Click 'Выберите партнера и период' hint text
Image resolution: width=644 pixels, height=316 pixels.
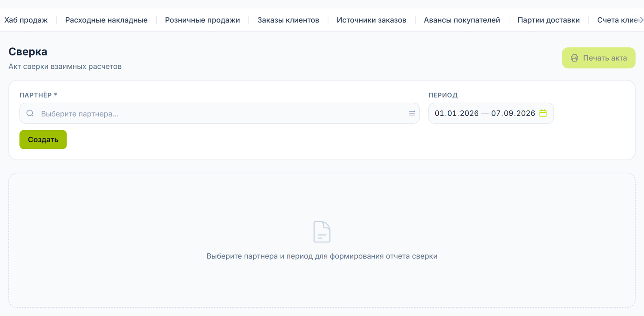322,256
